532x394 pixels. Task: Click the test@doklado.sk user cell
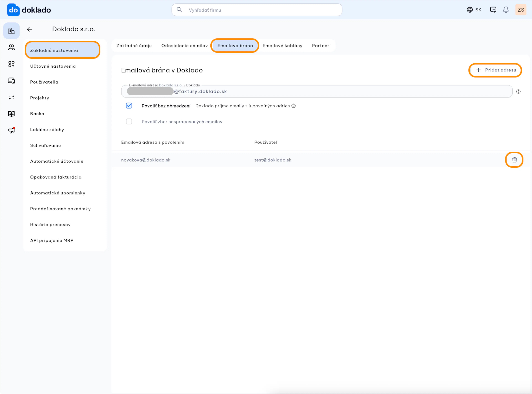[273, 160]
